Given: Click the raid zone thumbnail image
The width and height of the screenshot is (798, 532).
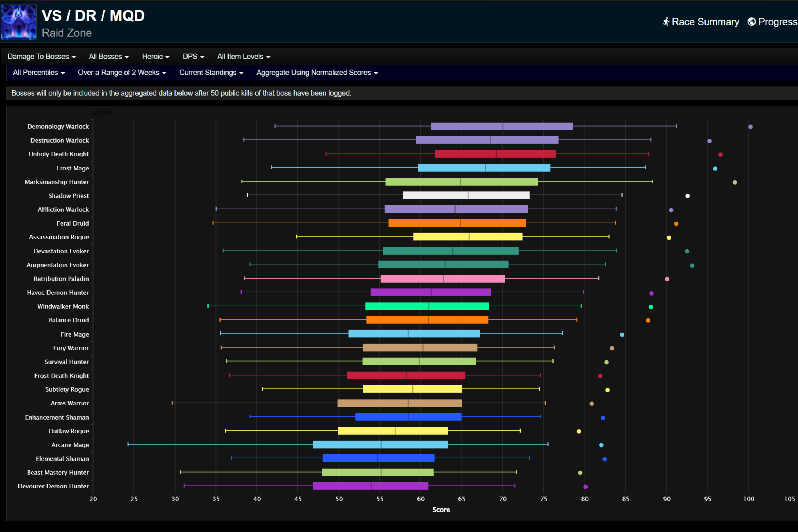Looking at the screenshot, I should pyautogui.click(x=18, y=22).
